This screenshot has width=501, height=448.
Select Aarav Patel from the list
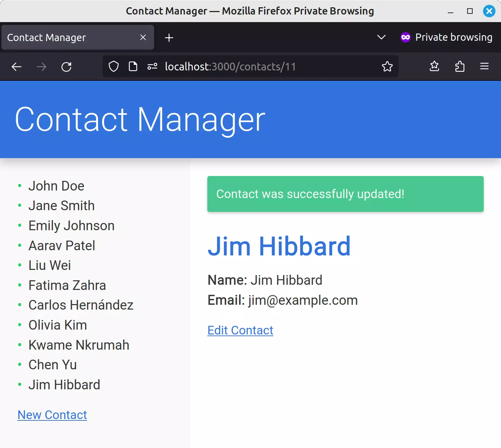tap(62, 246)
